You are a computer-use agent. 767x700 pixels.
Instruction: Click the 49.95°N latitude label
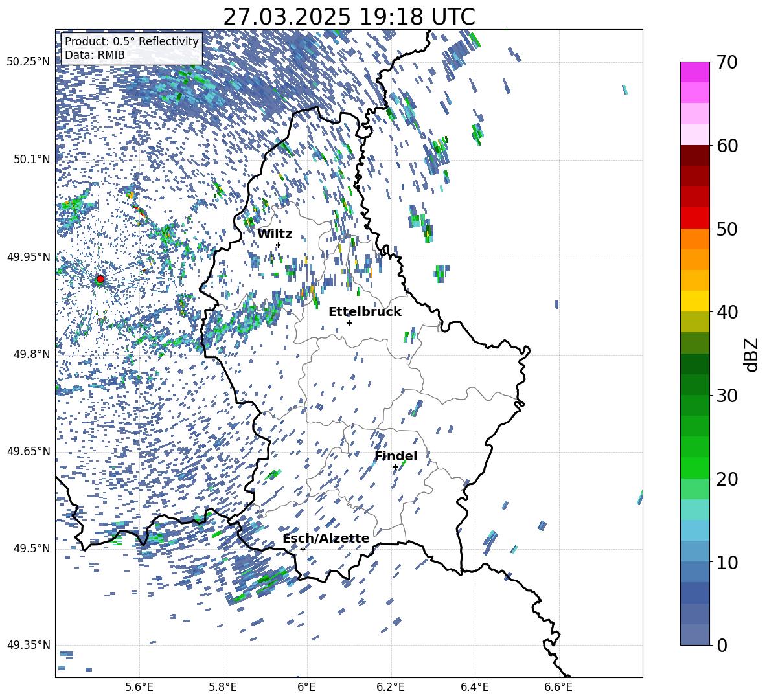[29, 256]
